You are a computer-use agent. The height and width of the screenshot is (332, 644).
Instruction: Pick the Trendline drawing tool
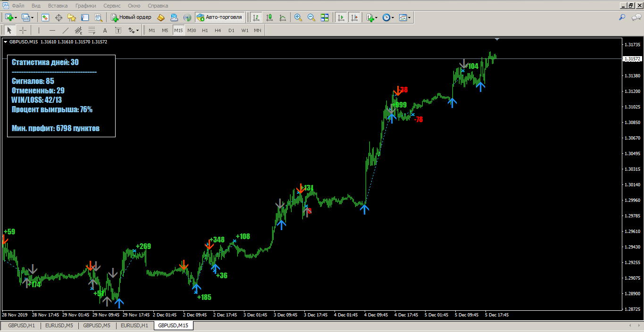(66, 30)
